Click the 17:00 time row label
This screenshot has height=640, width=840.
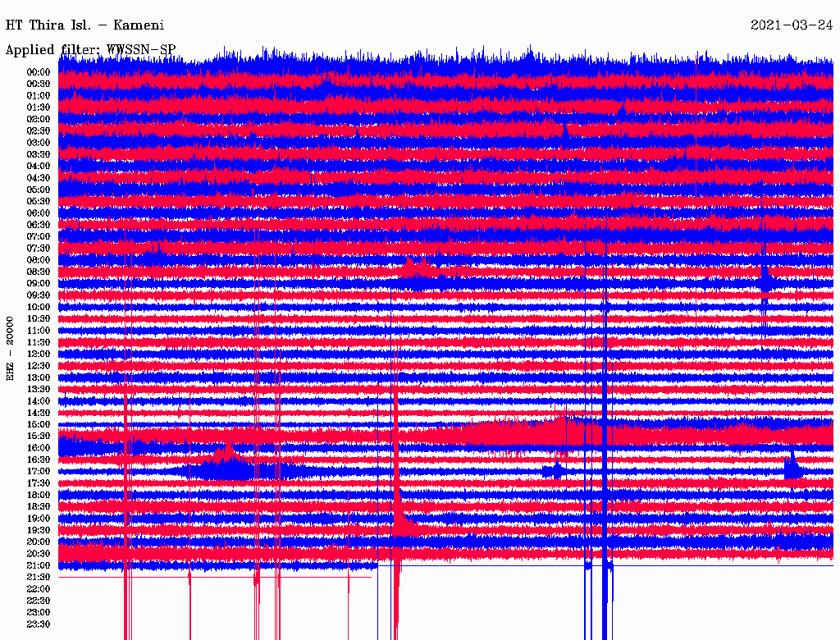pos(39,472)
